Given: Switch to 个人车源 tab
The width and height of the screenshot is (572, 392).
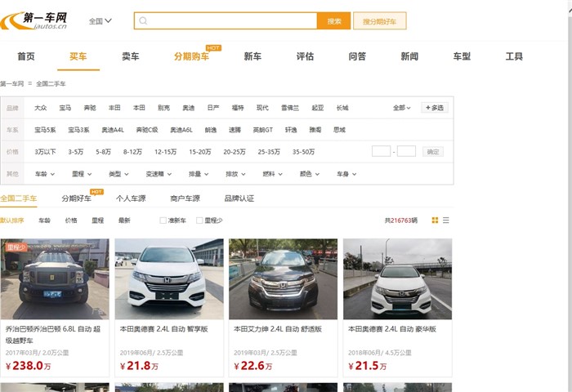Looking at the screenshot, I should tap(131, 198).
